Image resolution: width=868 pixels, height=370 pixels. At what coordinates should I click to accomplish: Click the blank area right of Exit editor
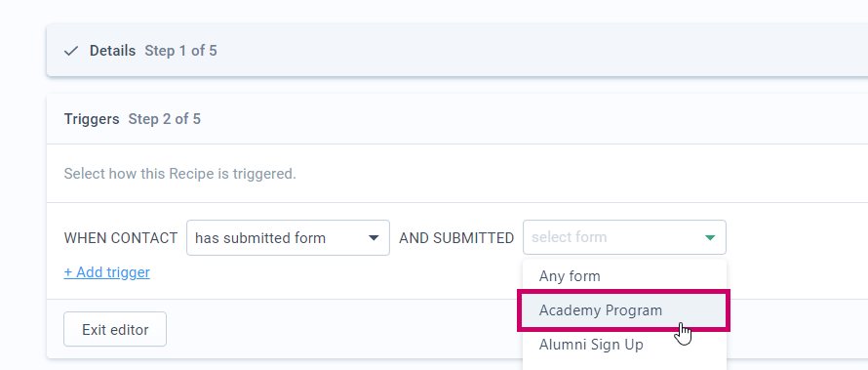click(343, 329)
